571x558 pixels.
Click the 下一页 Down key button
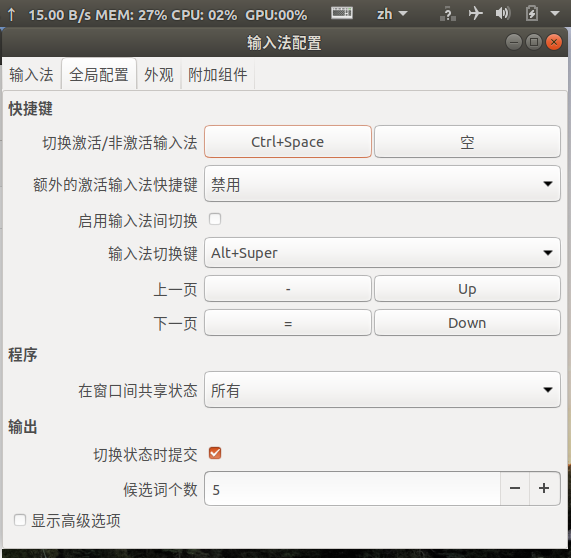[x=467, y=323]
